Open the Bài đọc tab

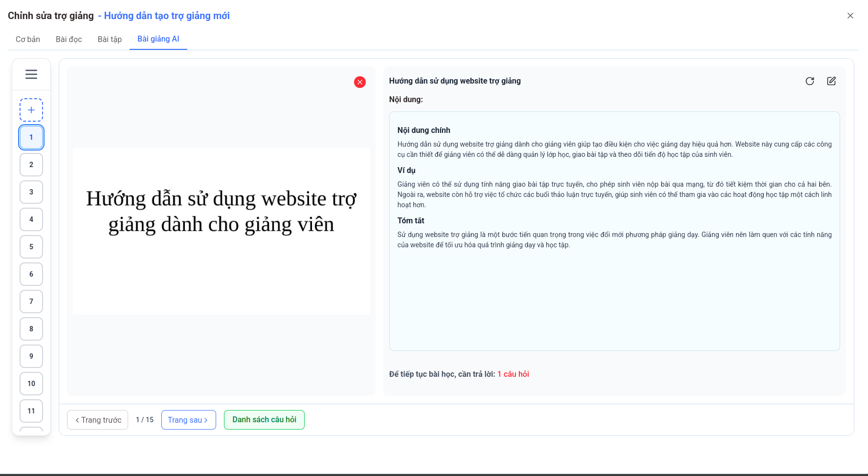click(x=68, y=39)
